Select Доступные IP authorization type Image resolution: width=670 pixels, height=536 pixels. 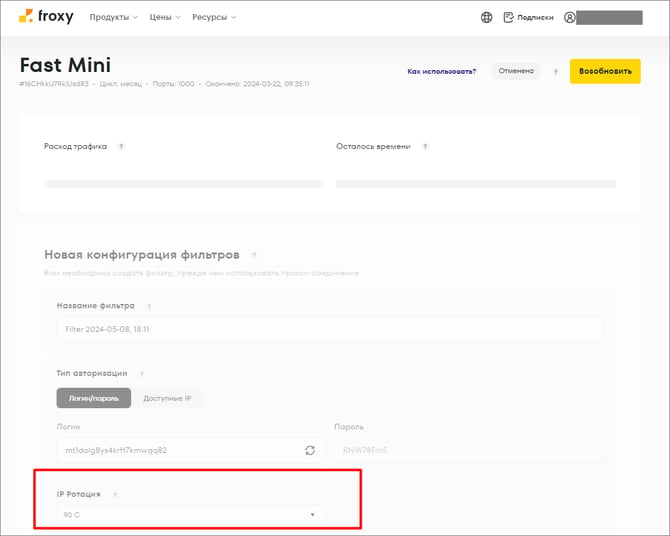tap(167, 398)
